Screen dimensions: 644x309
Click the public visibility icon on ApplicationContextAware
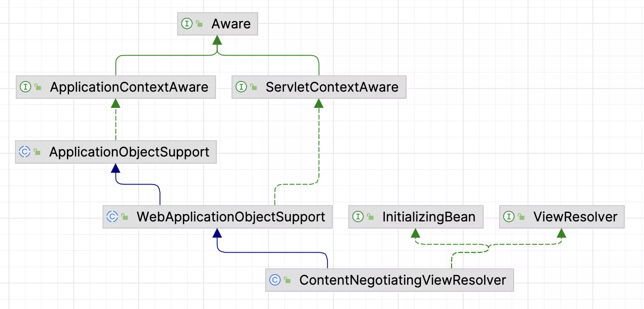[x=38, y=87]
